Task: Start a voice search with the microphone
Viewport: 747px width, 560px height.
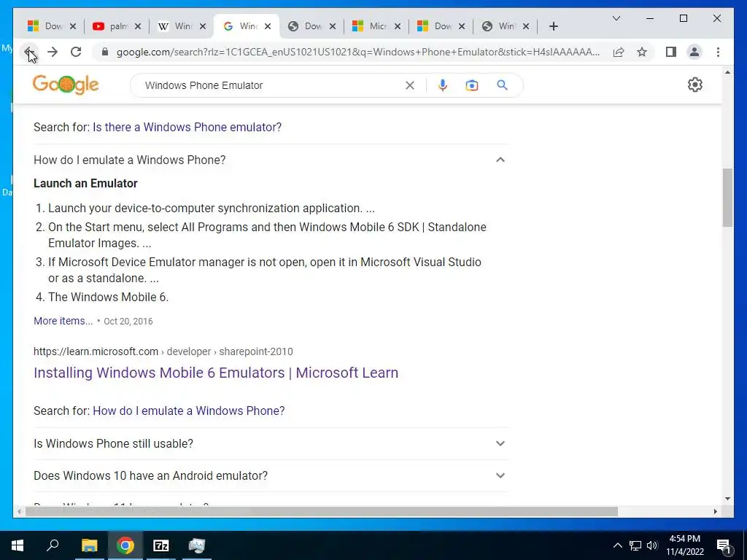Action: [x=443, y=85]
